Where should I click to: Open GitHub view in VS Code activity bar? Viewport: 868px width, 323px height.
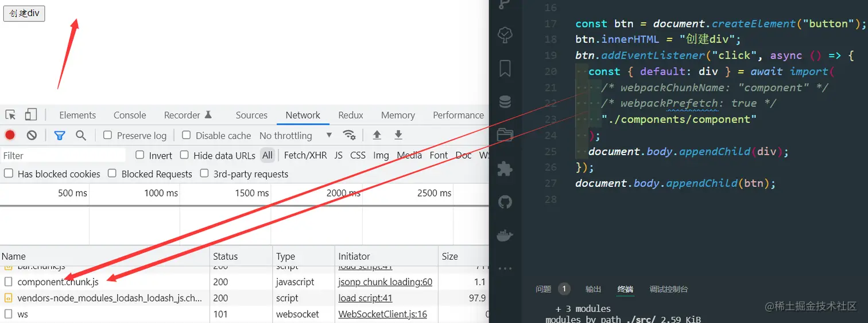click(x=505, y=202)
